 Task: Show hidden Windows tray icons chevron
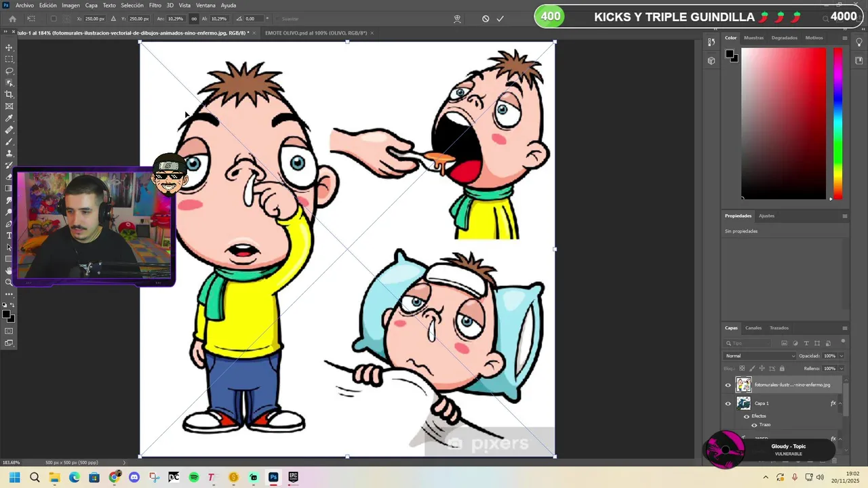766,477
